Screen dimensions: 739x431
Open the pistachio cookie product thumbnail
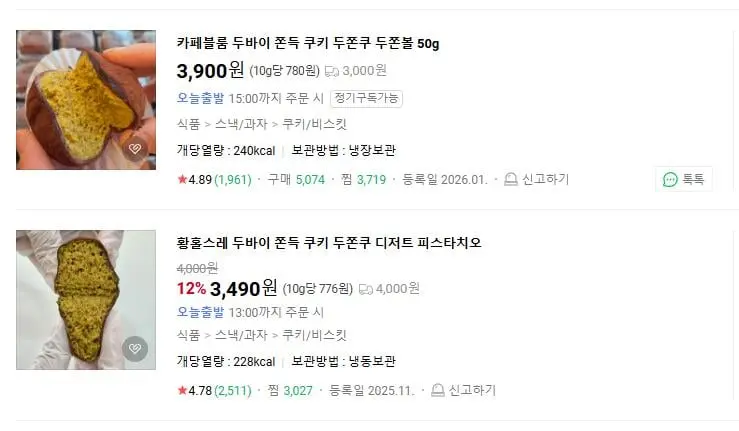point(86,300)
